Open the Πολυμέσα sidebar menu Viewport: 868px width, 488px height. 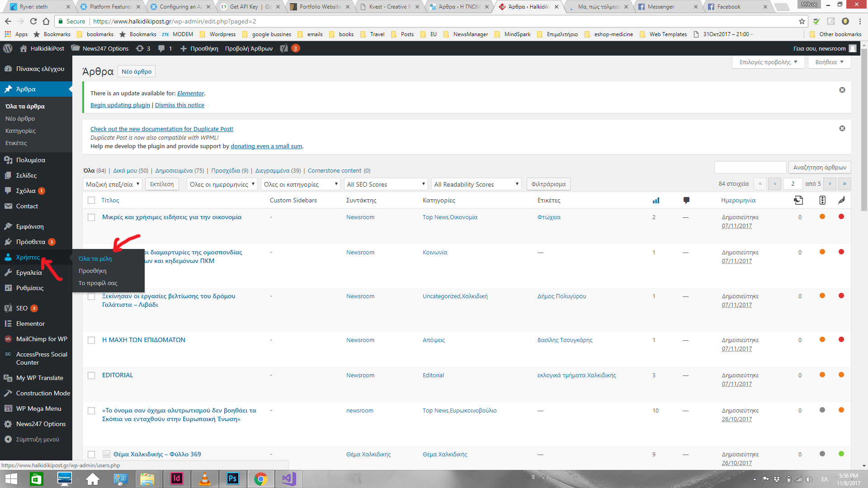point(30,160)
